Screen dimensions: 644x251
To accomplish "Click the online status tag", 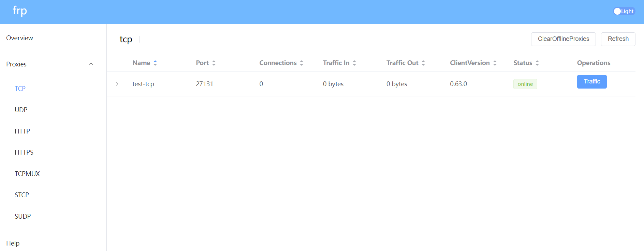I will (525, 84).
